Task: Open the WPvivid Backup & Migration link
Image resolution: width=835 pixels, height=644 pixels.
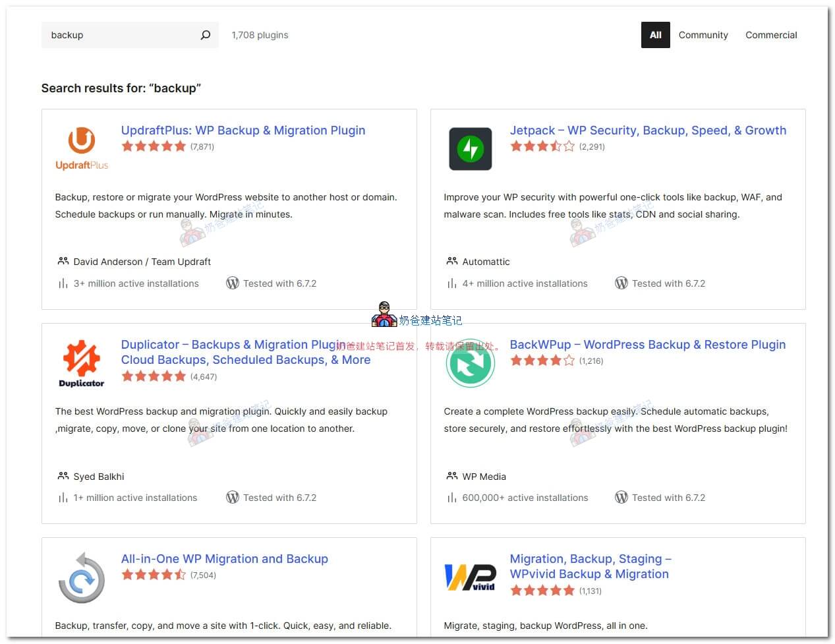Action: point(589,574)
